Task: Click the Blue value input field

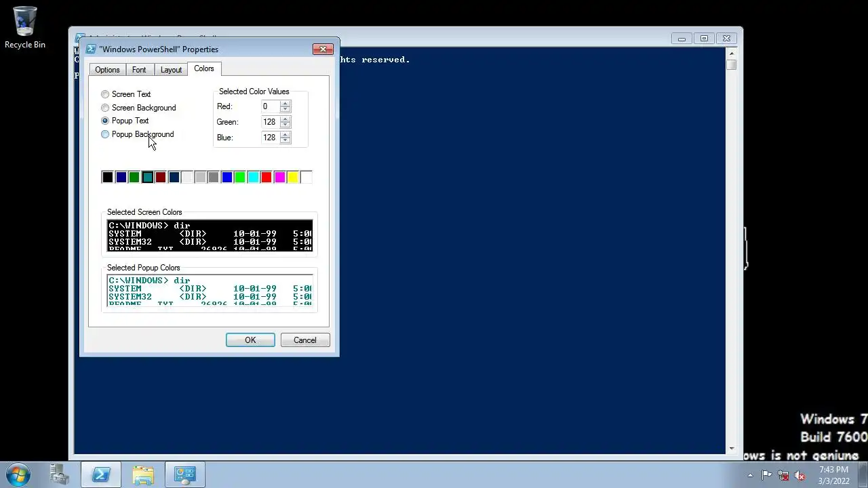Action: [271, 138]
